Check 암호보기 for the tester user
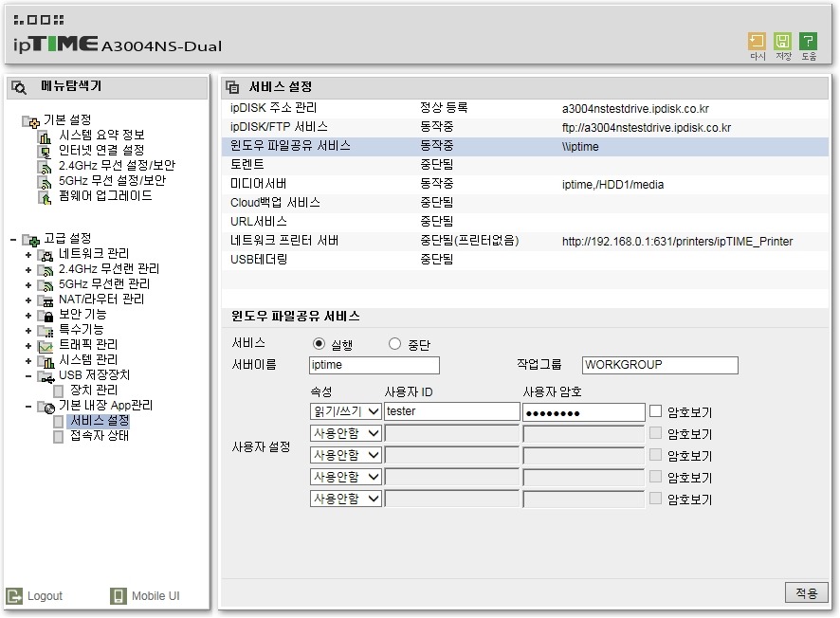 pyautogui.click(x=655, y=411)
